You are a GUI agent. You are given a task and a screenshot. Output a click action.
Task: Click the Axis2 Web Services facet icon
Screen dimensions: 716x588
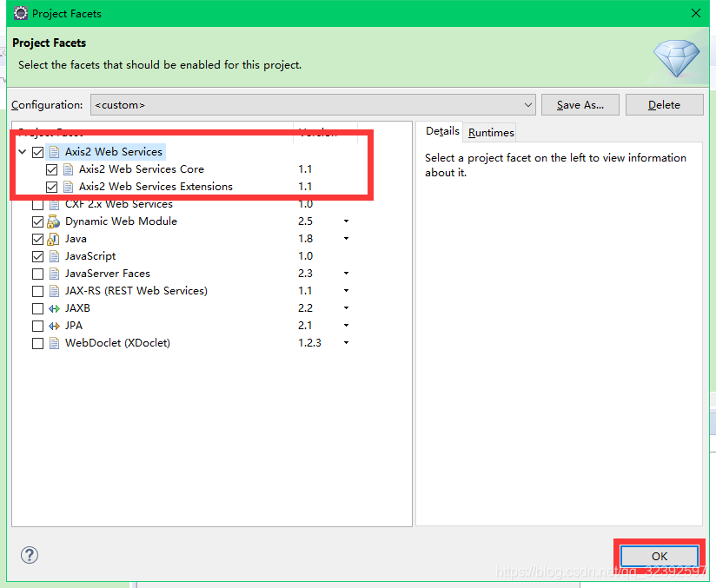(x=54, y=152)
